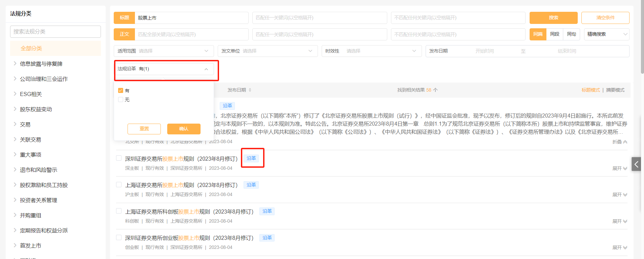The width and height of the screenshot is (644, 259).
Task: Sort results by 发布日期 arrows
Action: [250, 90]
